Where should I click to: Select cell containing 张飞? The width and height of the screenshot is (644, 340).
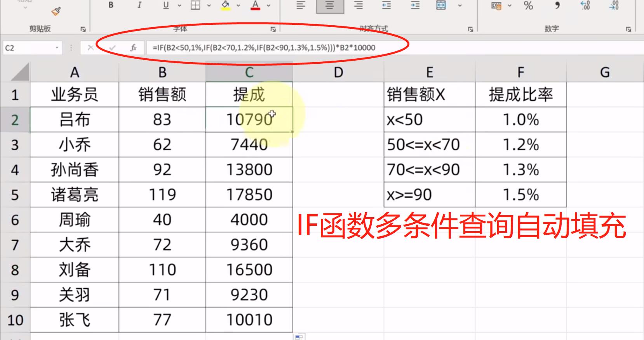tap(75, 320)
